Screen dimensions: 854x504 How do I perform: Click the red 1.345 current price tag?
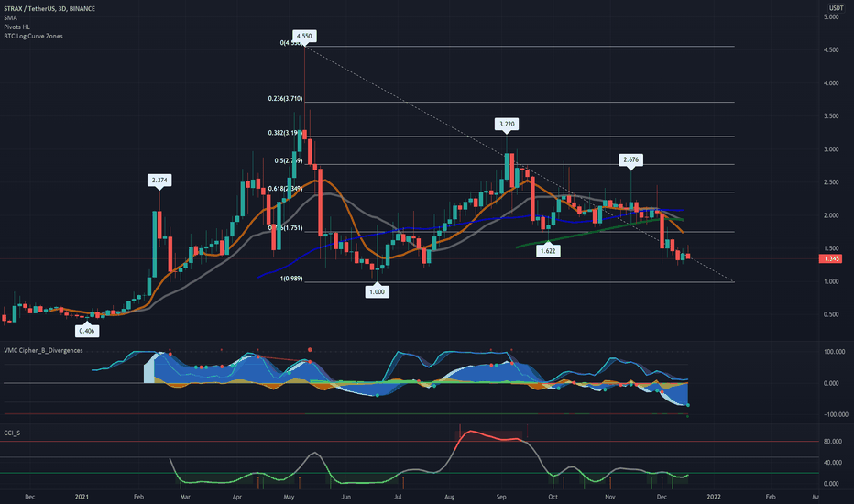click(x=831, y=258)
